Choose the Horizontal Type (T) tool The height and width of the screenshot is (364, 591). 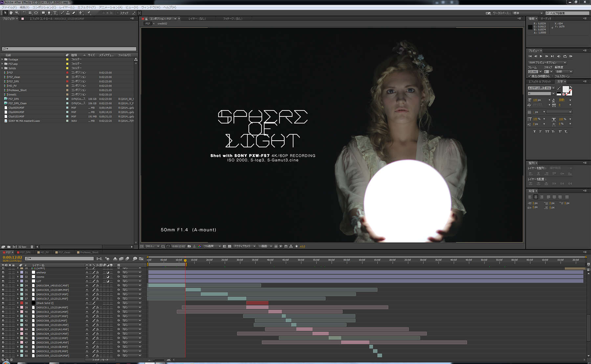tap(55, 13)
